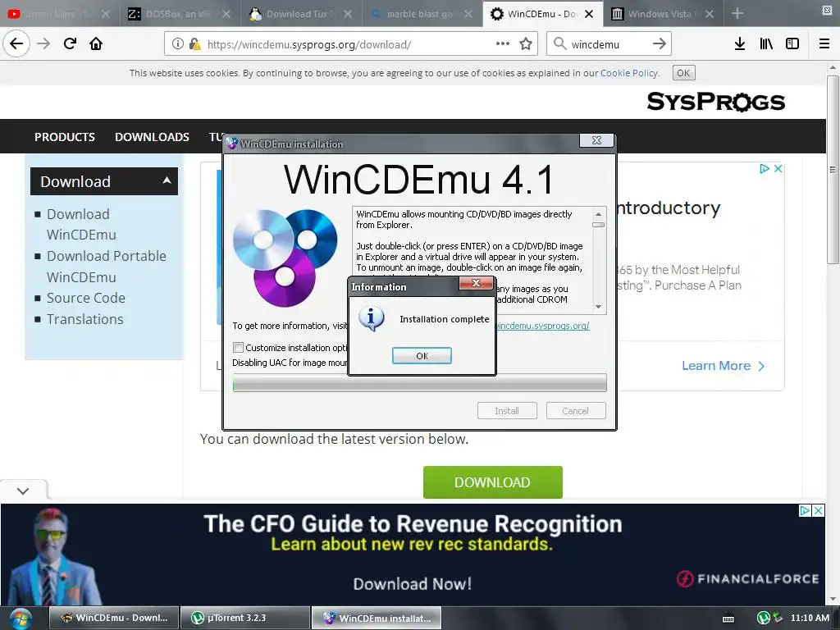This screenshot has height=630, width=840.
Task: Open the Download Portable WinCDEmu sidebar link
Action: click(106, 267)
